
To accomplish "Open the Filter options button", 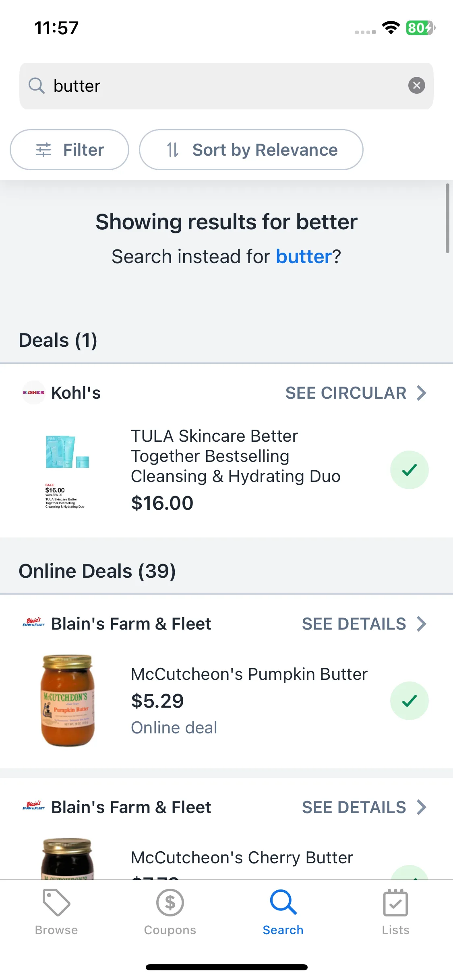I will (x=69, y=150).
